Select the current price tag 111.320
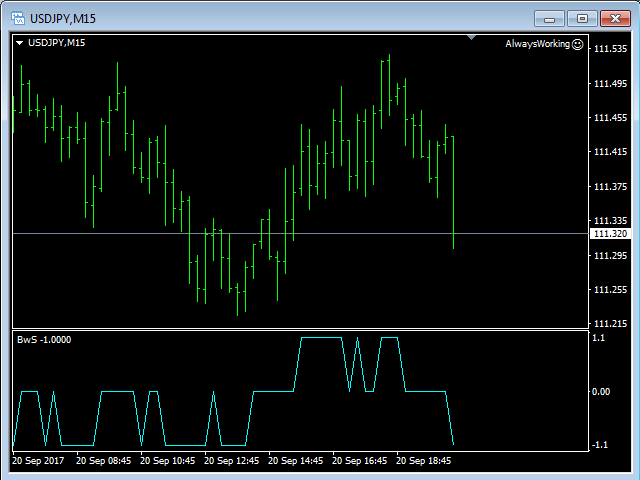Image resolution: width=640 pixels, height=480 pixels. pyautogui.click(x=609, y=234)
